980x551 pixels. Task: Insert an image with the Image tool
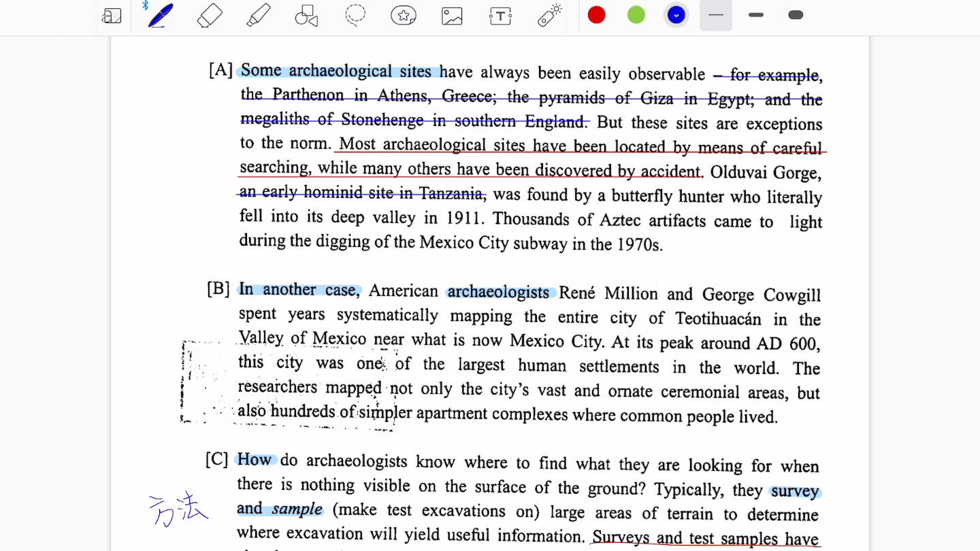pos(452,16)
